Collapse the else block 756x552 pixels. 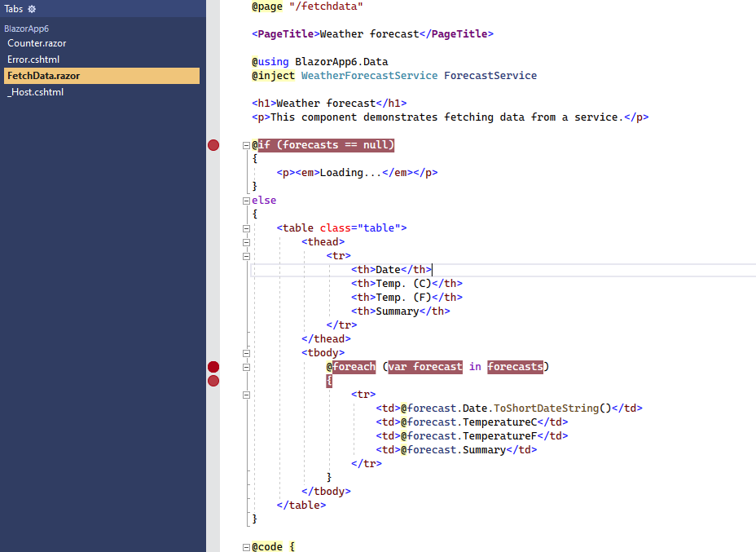click(245, 200)
